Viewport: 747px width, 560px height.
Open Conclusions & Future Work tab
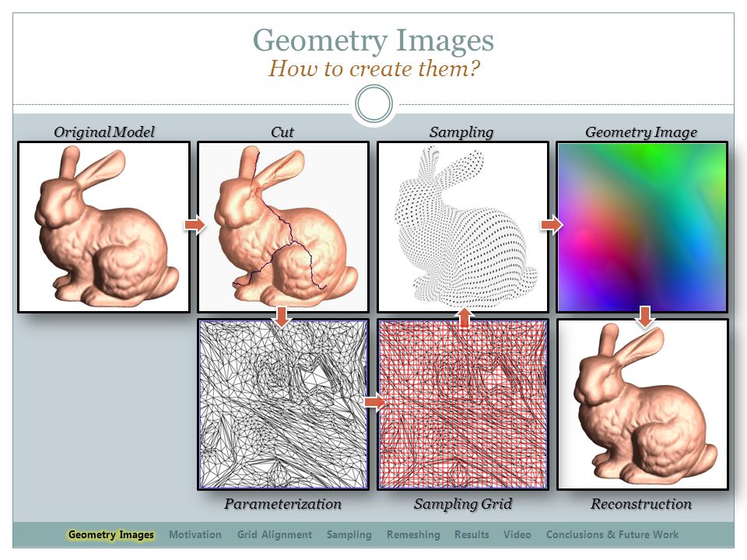[x=612, y=535]
